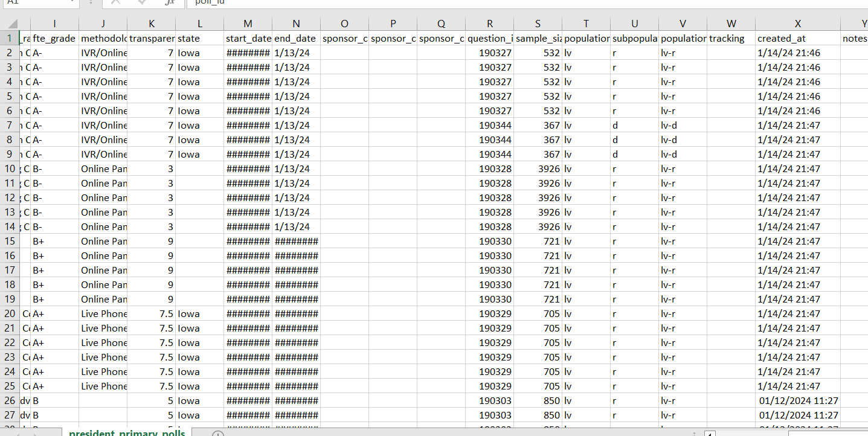Viewport: 868px width, 436px height.
Task: Select column L header
Action: point(199,24)
